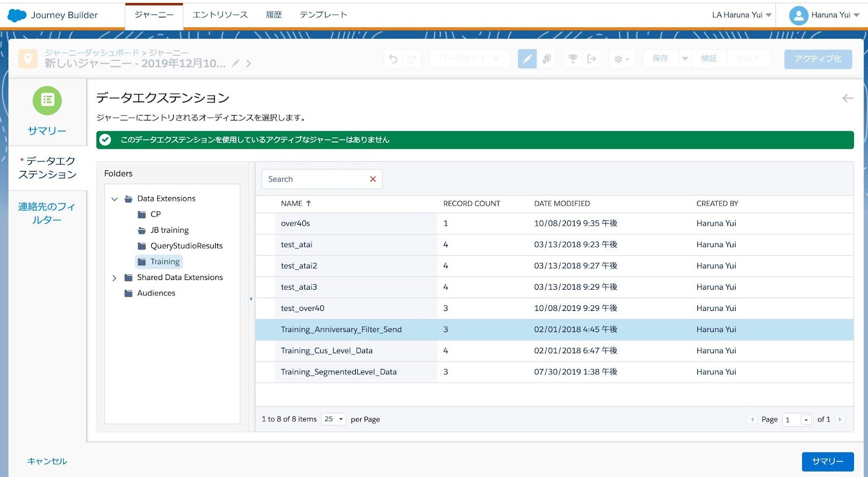Screen dimensions: 868x477
Task: Click the copy icon beside the pencil button
Action: click(546, 59)
